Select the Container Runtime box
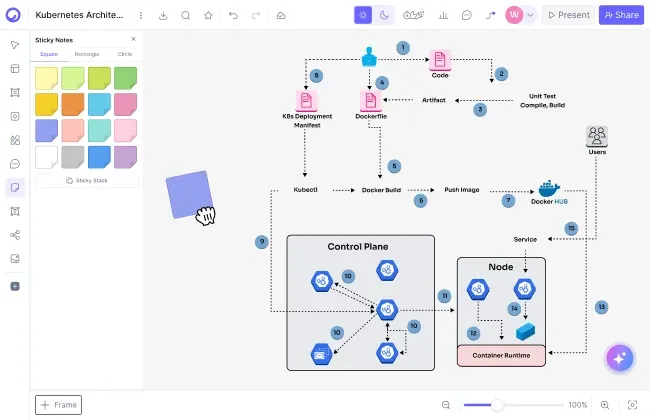This screenshot has width=650, height=420. coord(501,355)
